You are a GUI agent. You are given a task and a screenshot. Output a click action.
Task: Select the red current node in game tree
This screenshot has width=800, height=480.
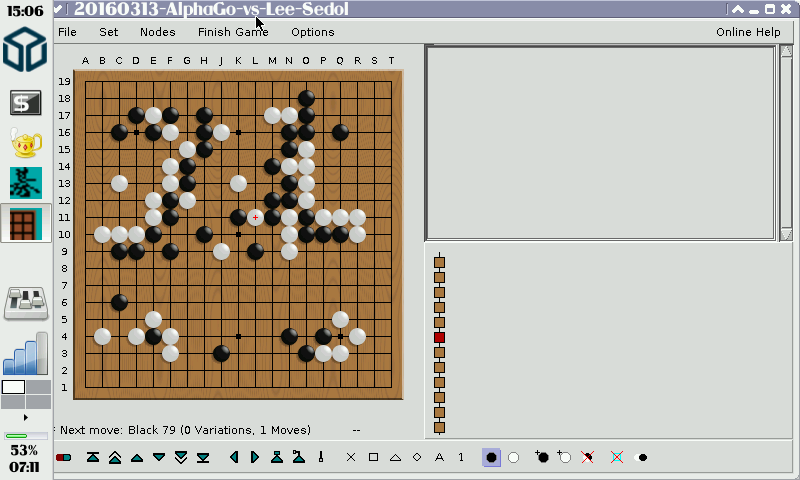coord(439,338)
